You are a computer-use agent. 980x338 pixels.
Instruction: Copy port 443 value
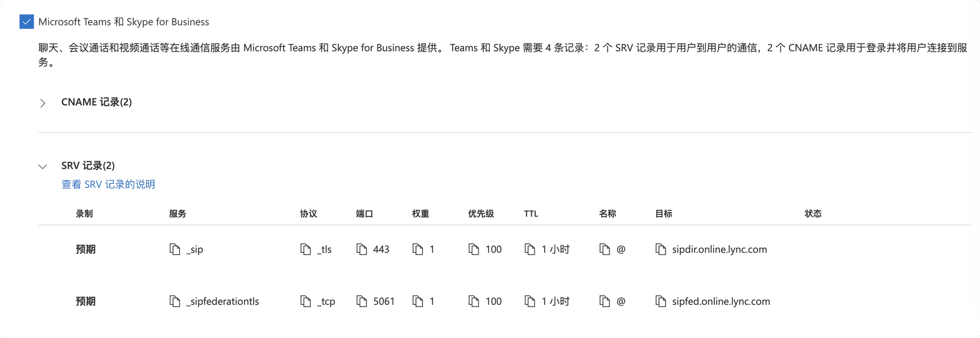(x=362, y=249)
